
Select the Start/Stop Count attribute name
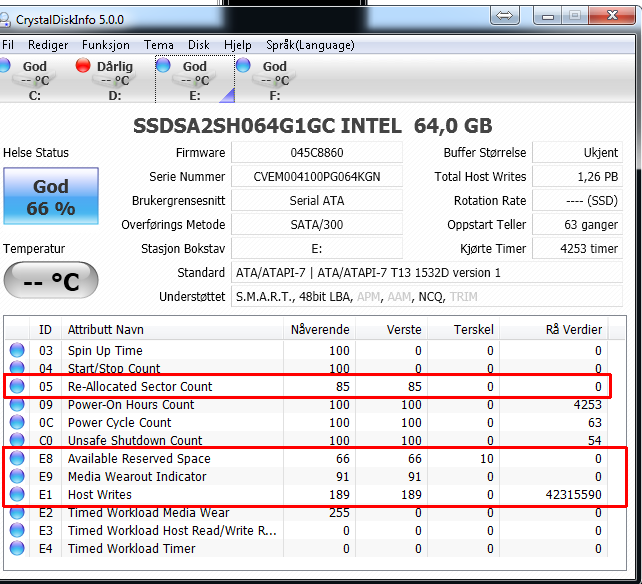[114, 368]
